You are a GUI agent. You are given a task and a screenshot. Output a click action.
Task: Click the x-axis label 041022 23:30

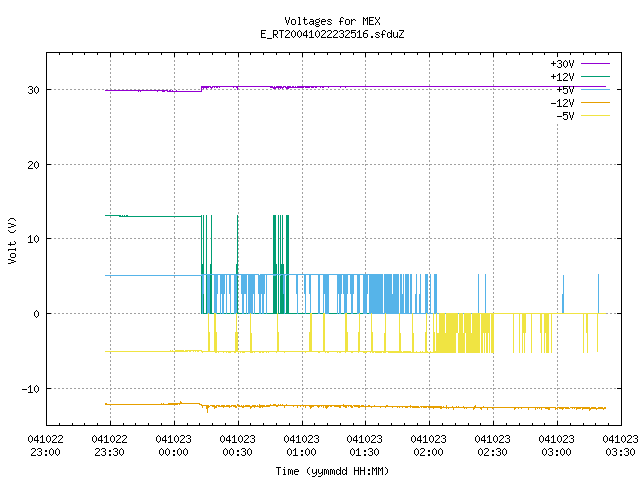tap(110, 446)
